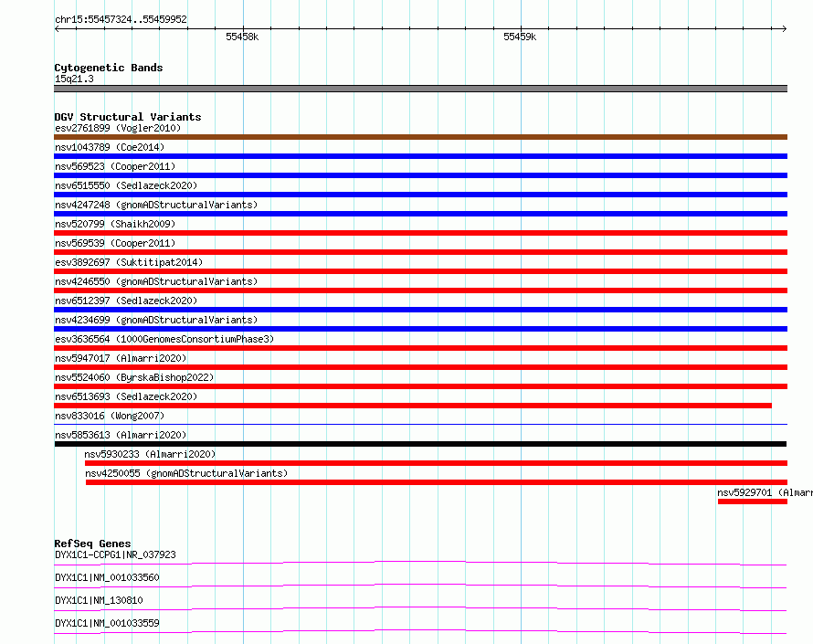Open variant nsv5930233 (Almarri2020) label
This screenshot has height=644, width=813.
click(150, 454)
